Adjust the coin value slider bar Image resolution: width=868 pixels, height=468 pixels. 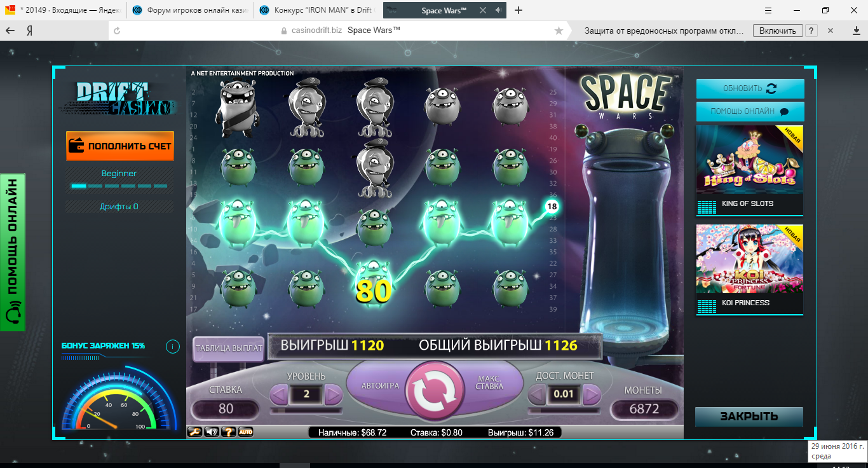565,411
